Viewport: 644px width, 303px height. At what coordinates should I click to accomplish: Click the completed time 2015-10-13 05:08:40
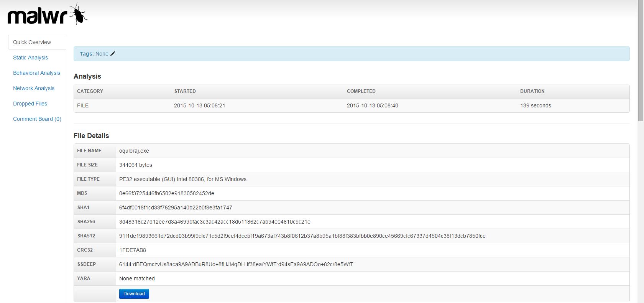(373, 105)
